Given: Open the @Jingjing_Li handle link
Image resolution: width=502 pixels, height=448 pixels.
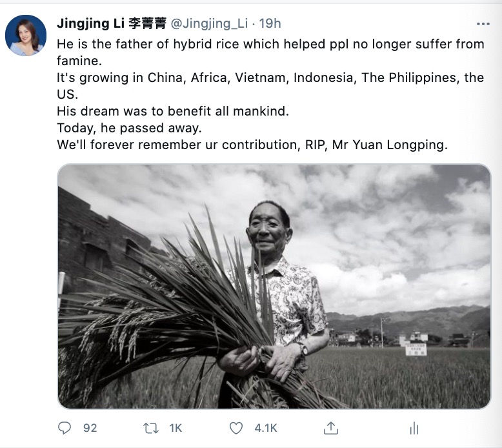Looking at the screenshot, I should coord(209,23).
